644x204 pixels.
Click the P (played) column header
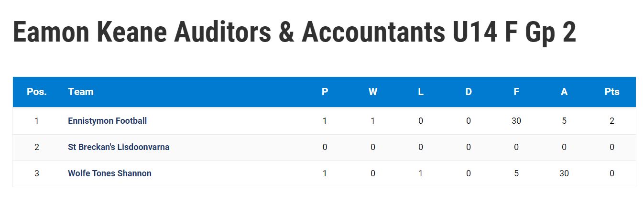(325, 92)
